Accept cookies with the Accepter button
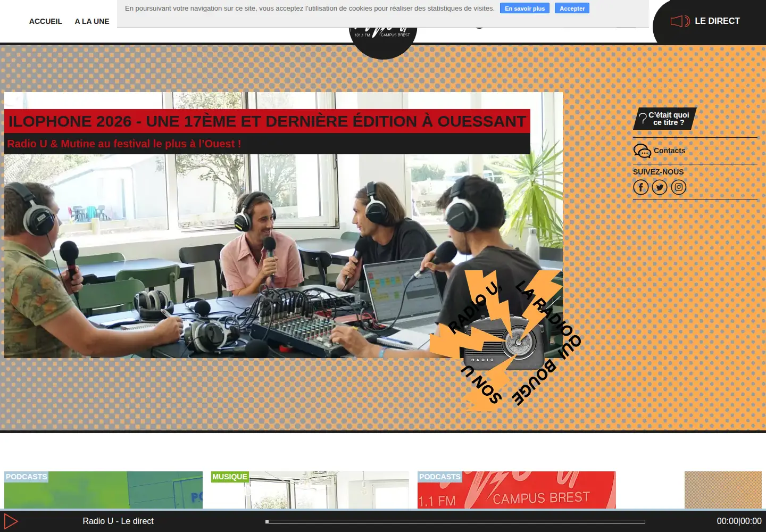This screenshot has width=766, height=532. [572, 9]
